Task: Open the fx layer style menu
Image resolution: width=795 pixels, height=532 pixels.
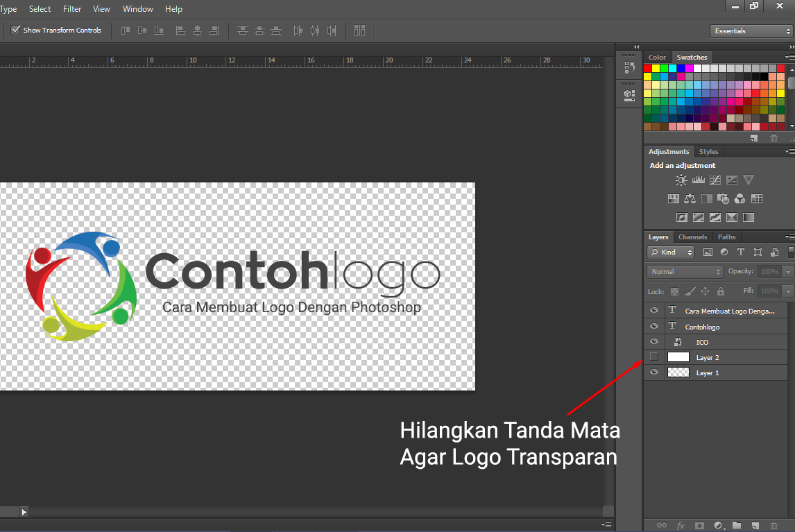Action: pos(681,525)
